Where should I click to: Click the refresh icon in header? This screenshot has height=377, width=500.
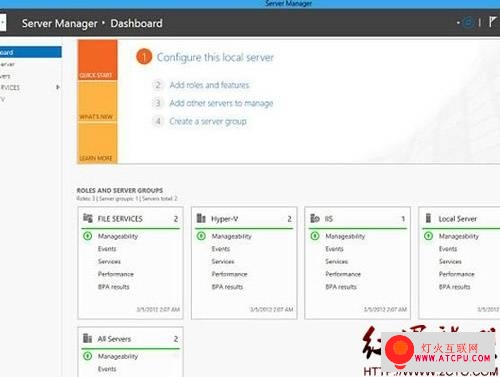pos(468,23)
